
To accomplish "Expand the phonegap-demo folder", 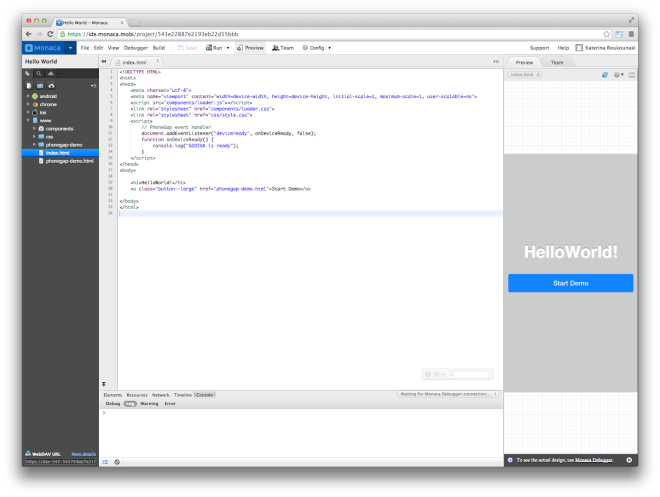I will click(x=34, y=144).
